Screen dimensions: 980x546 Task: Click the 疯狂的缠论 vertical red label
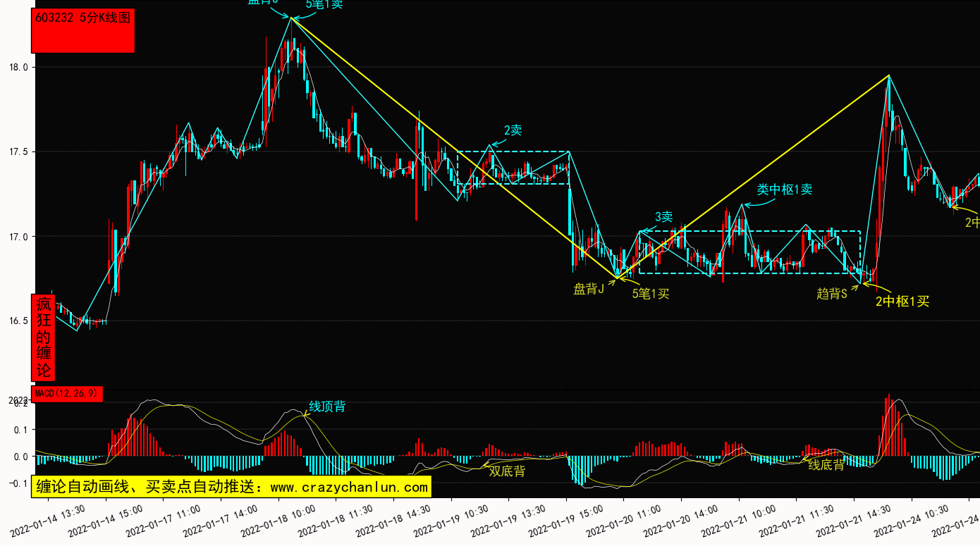pyautogui.click(x=44, y=337)
